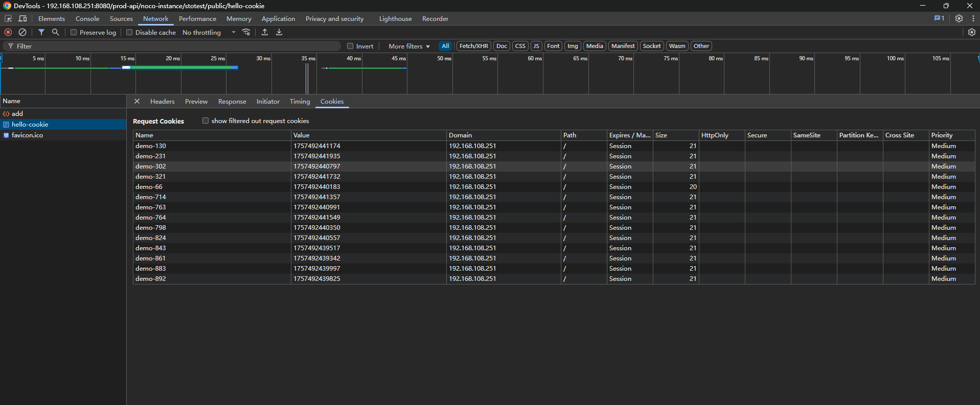The width and height of the screenshot is (980, 405).
Task: Close the request details panel
Action: (x=137, y=101)
